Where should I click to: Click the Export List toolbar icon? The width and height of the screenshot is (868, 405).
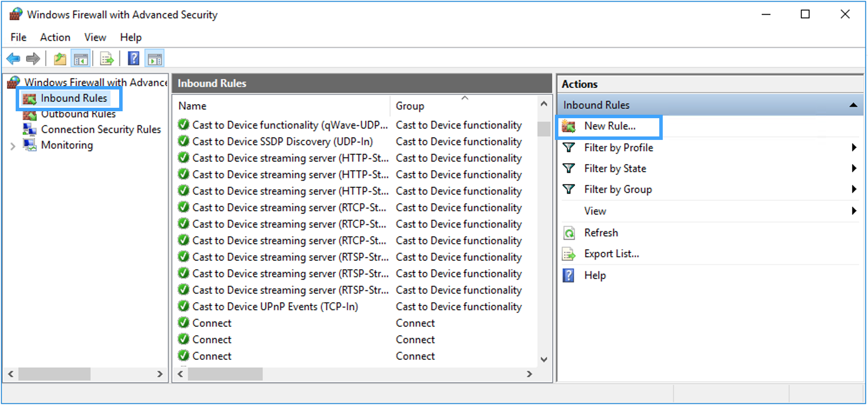tap(107, 58)
